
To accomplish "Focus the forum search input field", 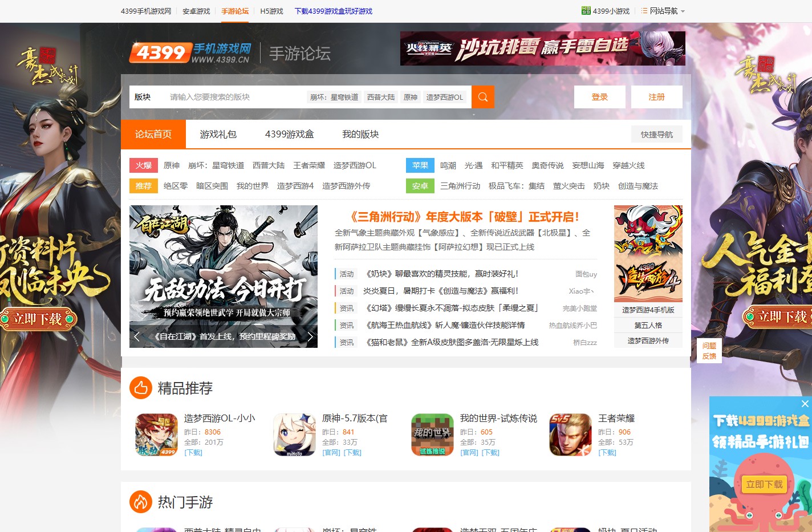I will 235,97.
